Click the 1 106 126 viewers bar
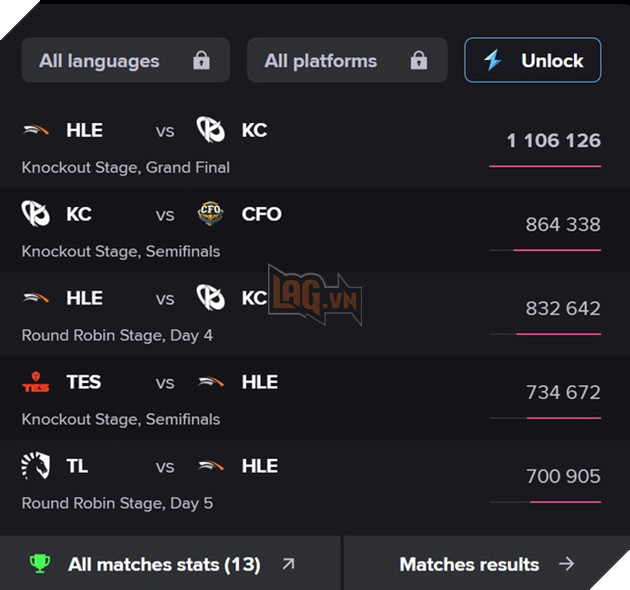Image resolution: width=630 pixels, height=590 pixels. coord(545,165)
